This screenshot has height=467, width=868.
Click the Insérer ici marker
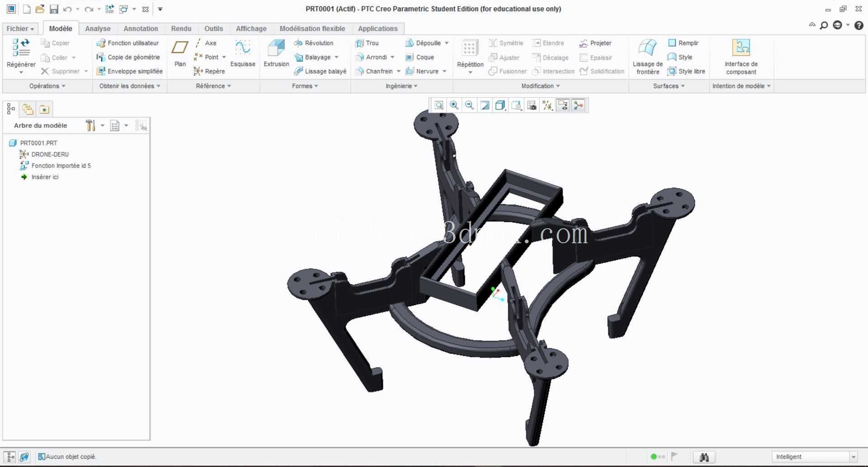pos(39,177)
